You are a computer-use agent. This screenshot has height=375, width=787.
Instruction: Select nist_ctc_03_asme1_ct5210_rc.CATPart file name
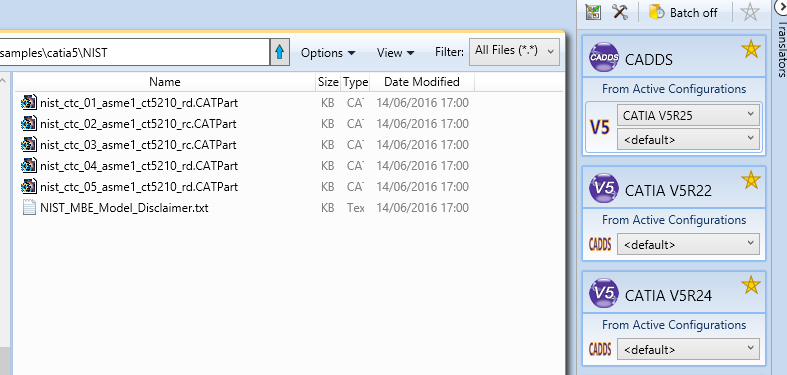[x=138, y=145]
